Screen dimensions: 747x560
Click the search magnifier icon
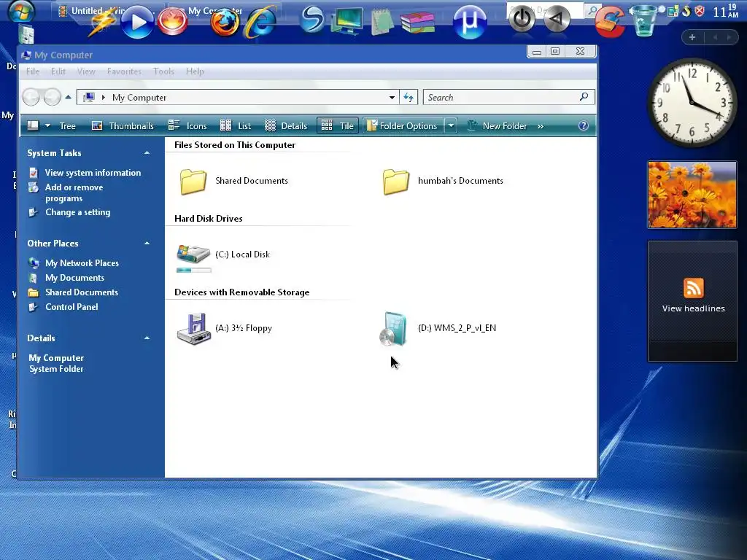[584, 97]
